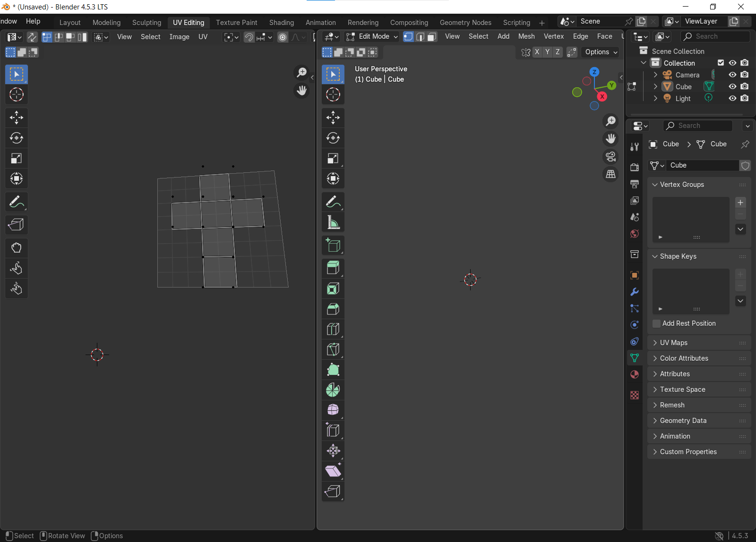Screen dimensions: 756x542
Task: Open the Mesh menu in 3D viewport
Action: tap(526, 36)
